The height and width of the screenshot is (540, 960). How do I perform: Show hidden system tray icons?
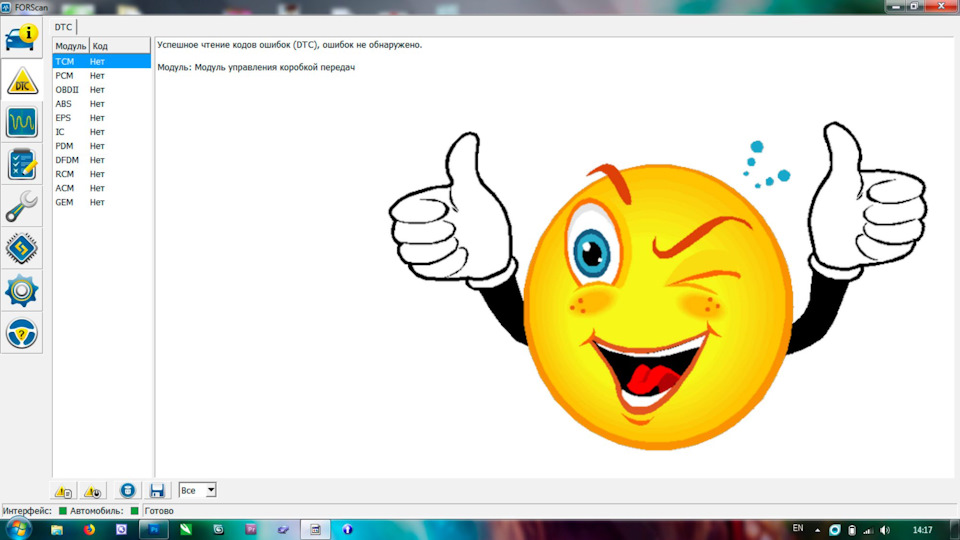tap(817, 530)
